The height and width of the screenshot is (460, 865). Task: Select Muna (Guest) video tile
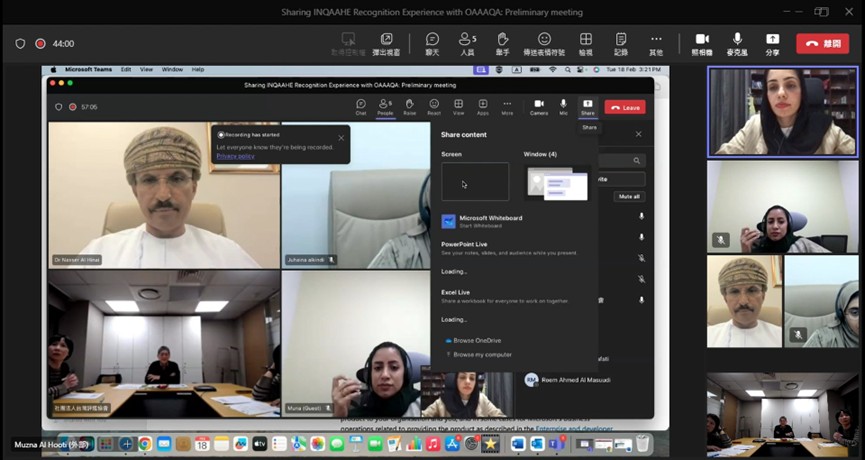[x=356, y=344]
